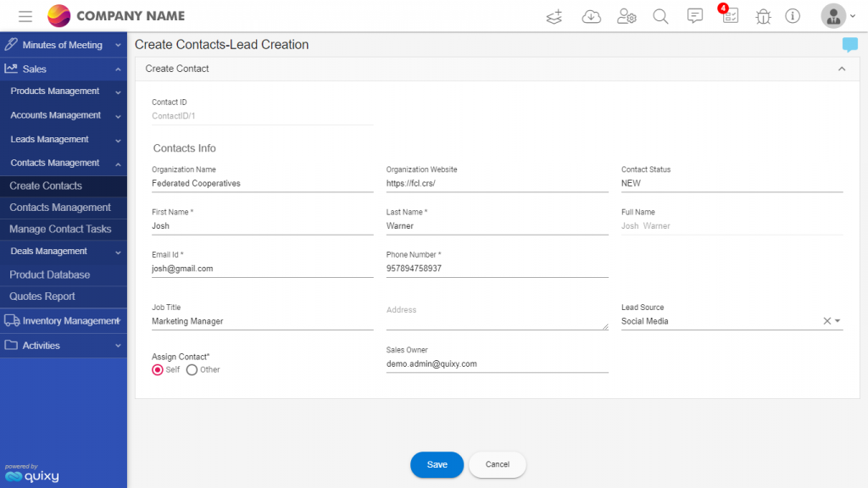
Task: Clear the Social Media lead source
Action: coord(827,321)
